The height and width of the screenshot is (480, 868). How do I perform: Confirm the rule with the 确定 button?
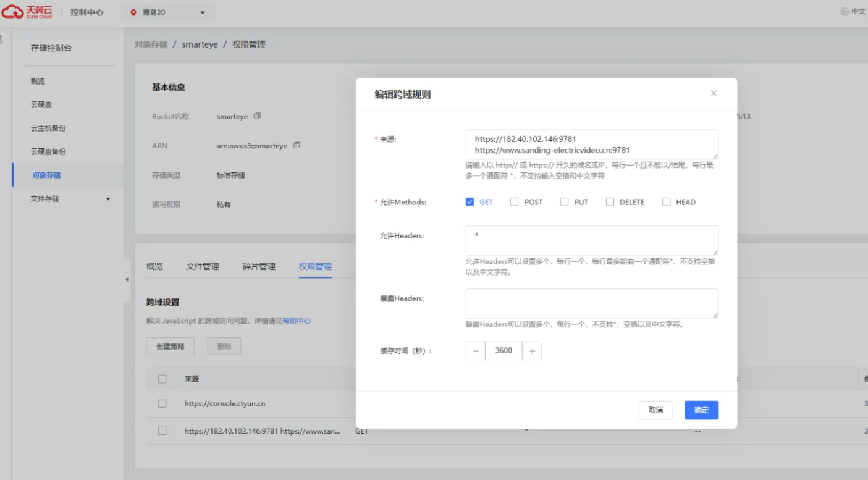click(701, 410)
